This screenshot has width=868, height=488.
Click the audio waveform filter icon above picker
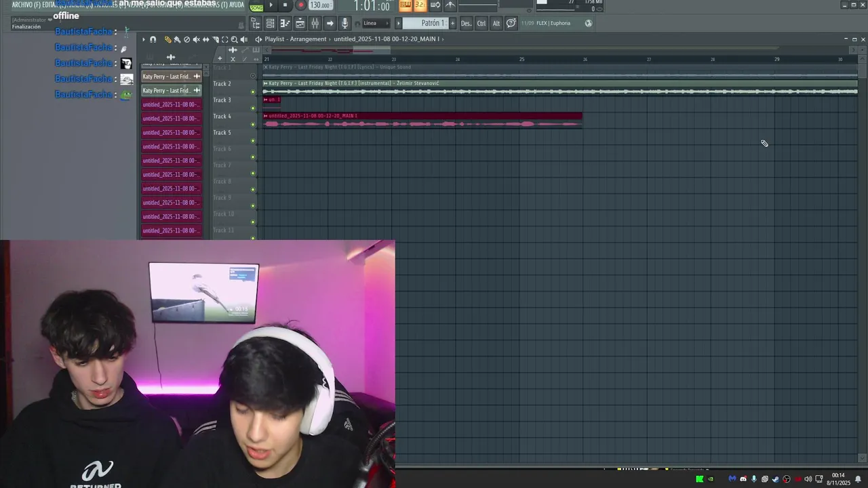pyautogui.click(x=171, y=58)
